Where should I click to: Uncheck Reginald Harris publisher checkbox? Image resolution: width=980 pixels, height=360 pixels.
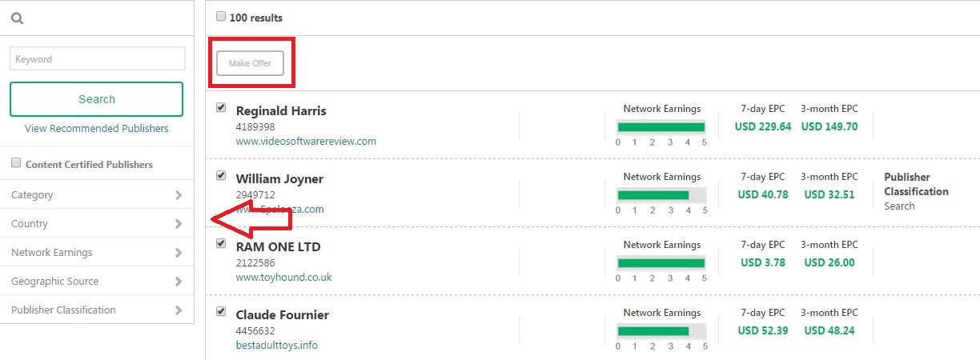[x=221, y=107]
